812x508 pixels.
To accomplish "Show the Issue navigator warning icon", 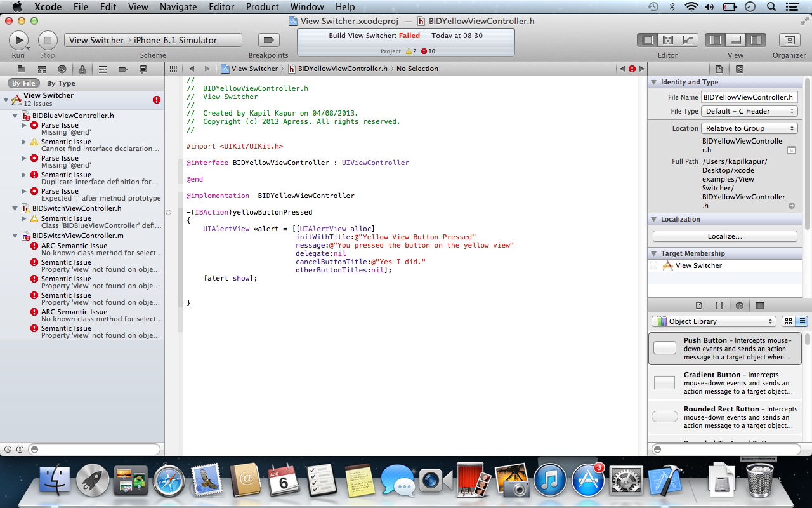I will click(x=82, y=69).
